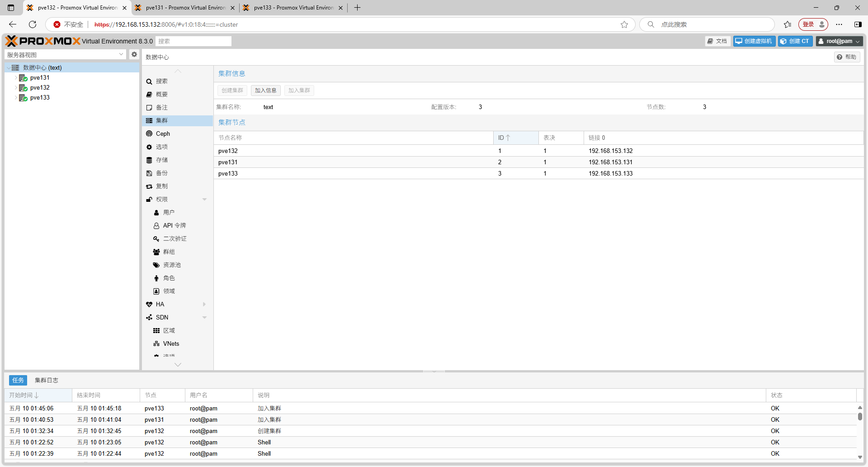Bookmark page with the star icon
Image resolution: width=868 pixels, height=467 pixels.
624,24
